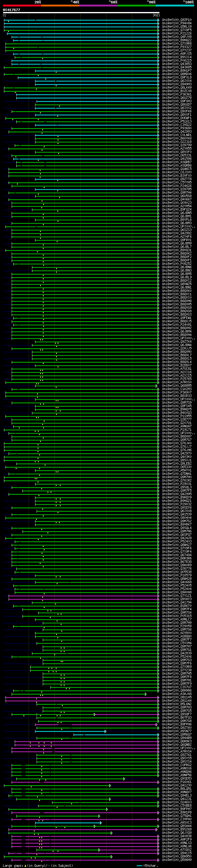
Task: Click the UniRef100_P29031 label
Action: 177,484
